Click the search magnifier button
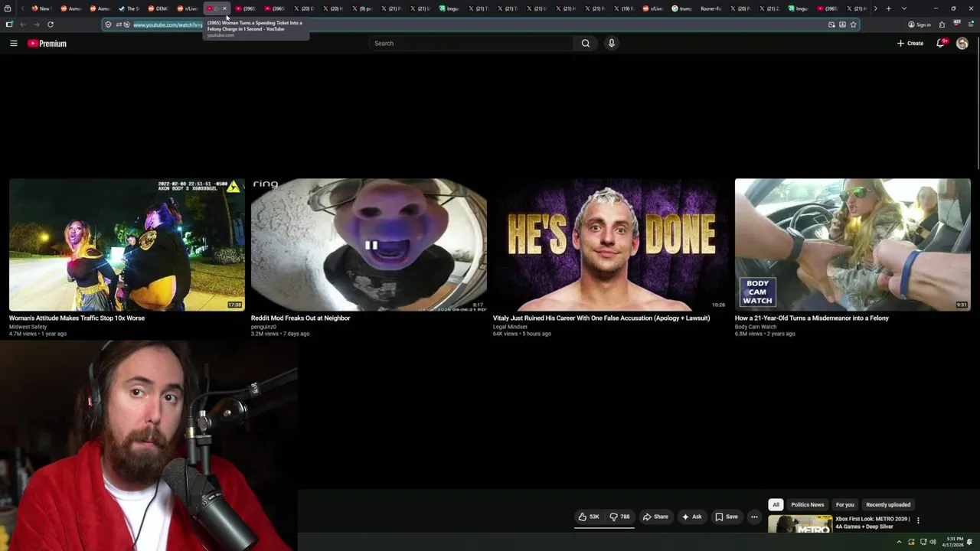The image size is (980, 551). [586, 44]
